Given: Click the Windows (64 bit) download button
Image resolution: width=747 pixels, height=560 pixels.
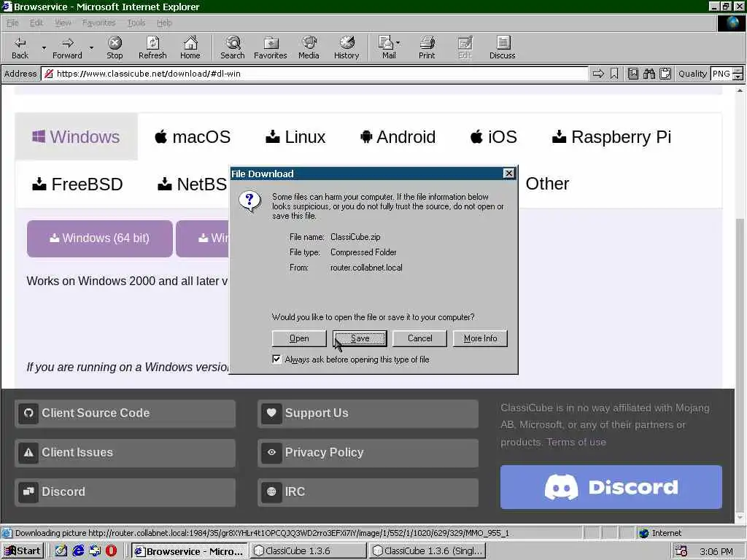Looking at the screenshot, I should (99, 238).
